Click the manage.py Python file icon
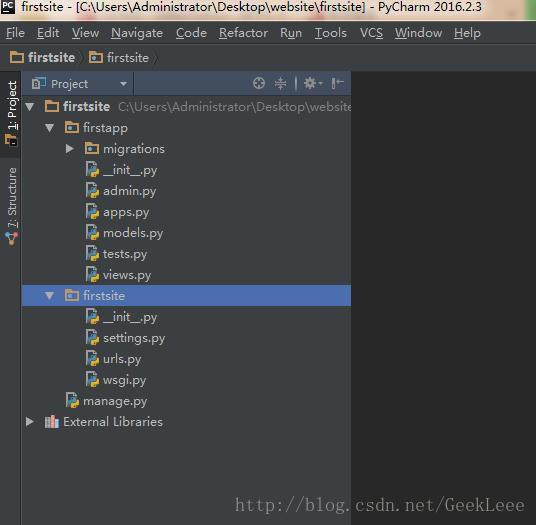Image resolution: width=536 pixels, height=525 pixels. pyautogui.click(x=72, y=401)
